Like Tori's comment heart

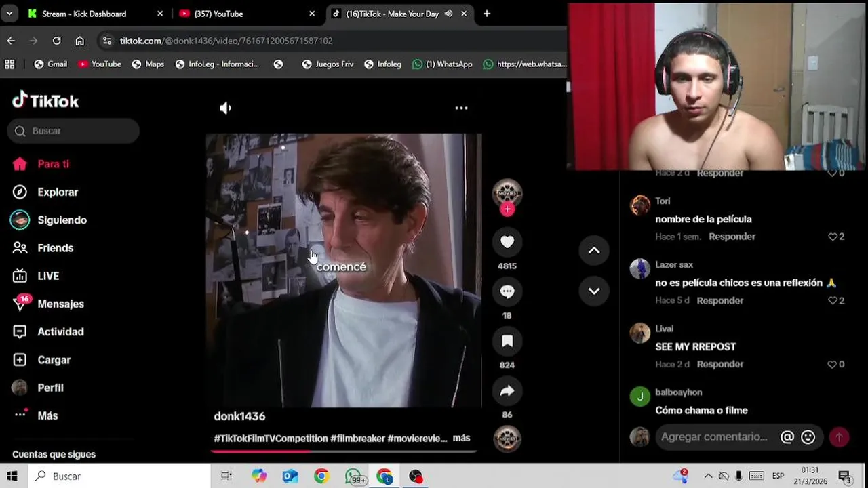click(833, 237)
